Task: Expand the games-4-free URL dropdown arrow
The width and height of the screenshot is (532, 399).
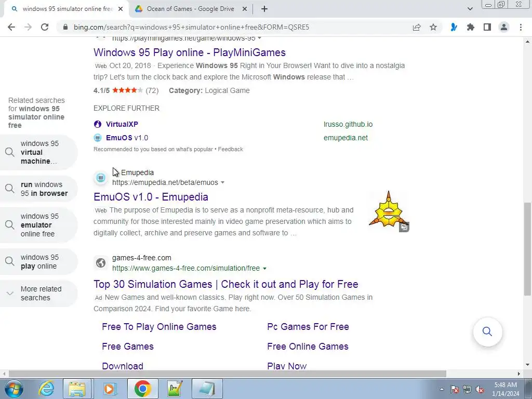Action: pos(264,269)
